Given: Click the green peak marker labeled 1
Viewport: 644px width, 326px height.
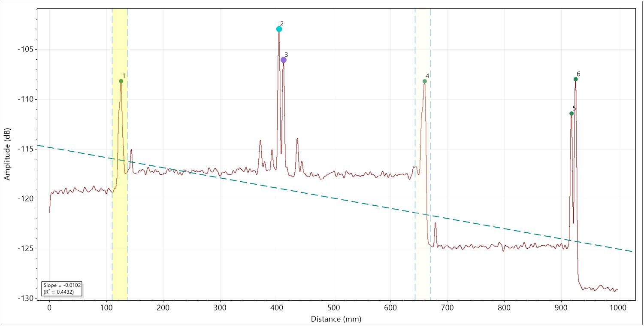Looking at the screenshot, I should click(121, 81).
